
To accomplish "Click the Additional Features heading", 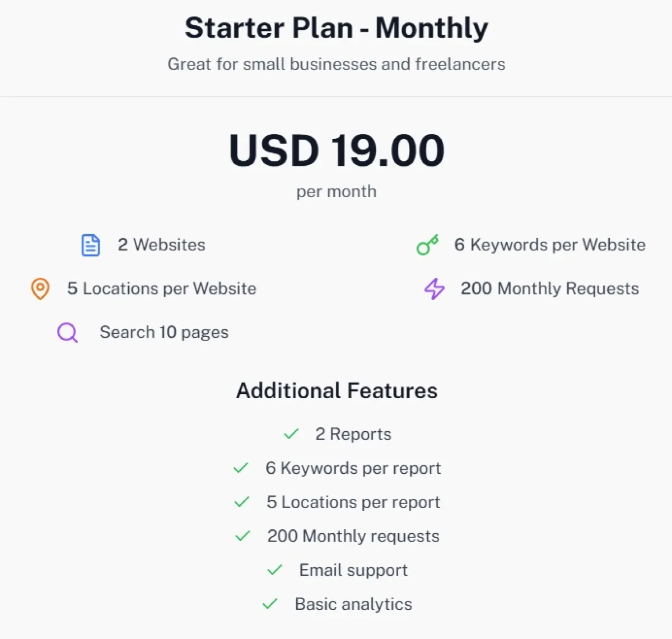I will [x=337, y=391].
